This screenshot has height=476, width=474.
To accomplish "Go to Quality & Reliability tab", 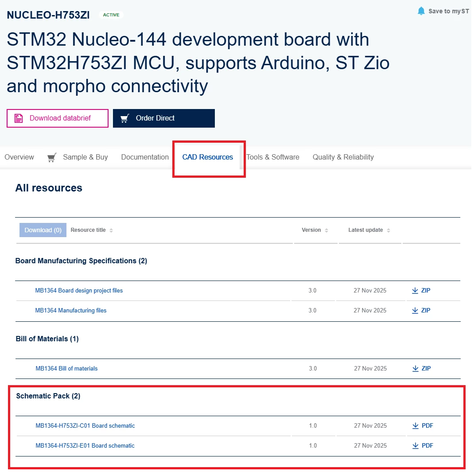I will pos(343,157).
